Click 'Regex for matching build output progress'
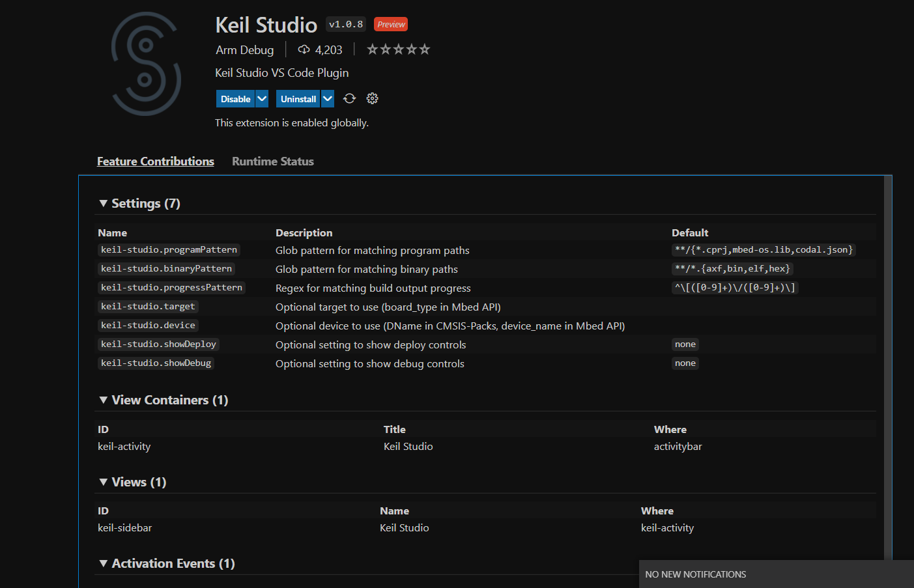Image resolution: width=914 pixels, height=588 pixels. tap(373, 288)
